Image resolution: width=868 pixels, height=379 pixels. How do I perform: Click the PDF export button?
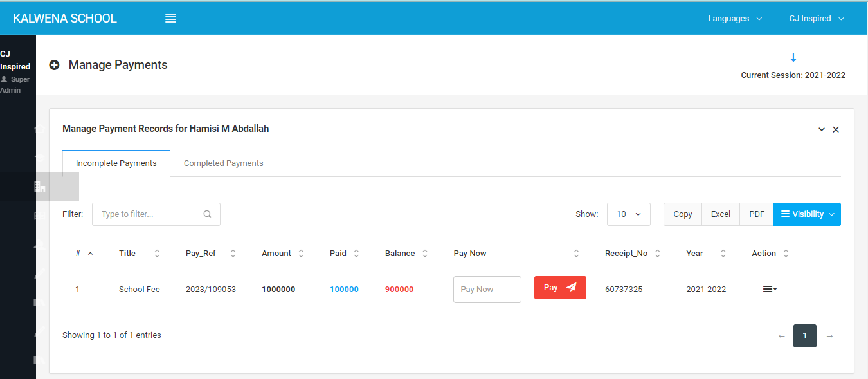pos(756,214)
